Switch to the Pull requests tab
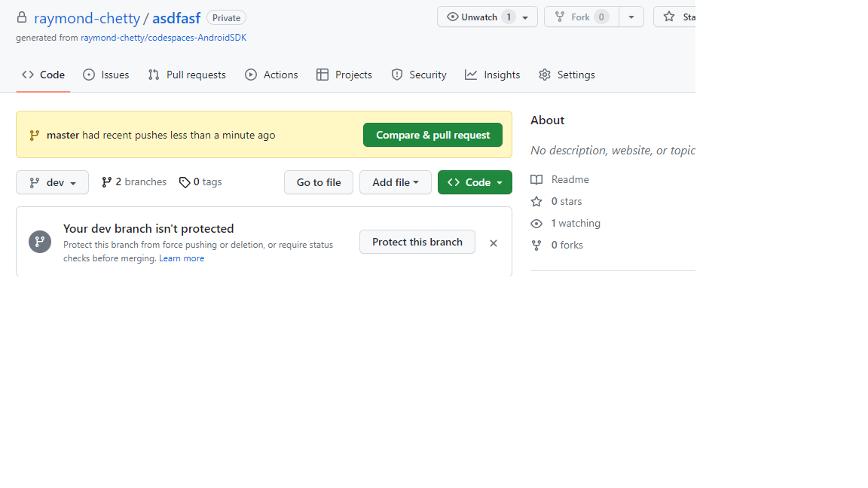The width and height of the screenshot is (868, 488). 187,74
